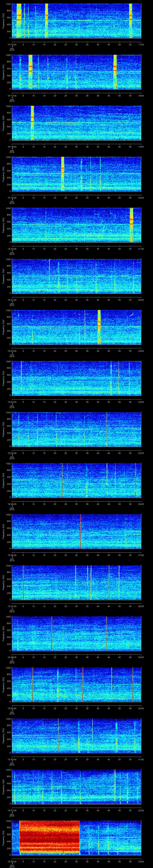
Task: Click the 15:25:00 start time label
Action: click(x=12, y=504)
